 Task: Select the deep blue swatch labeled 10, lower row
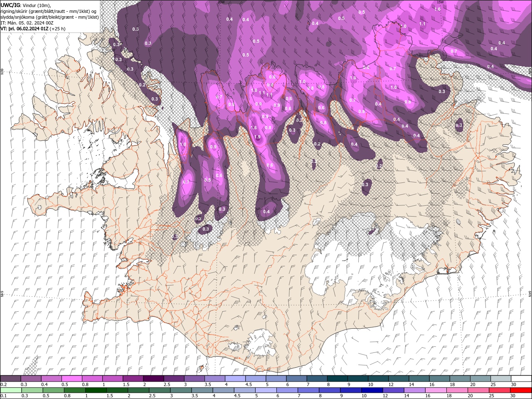(x=372, y=390)
